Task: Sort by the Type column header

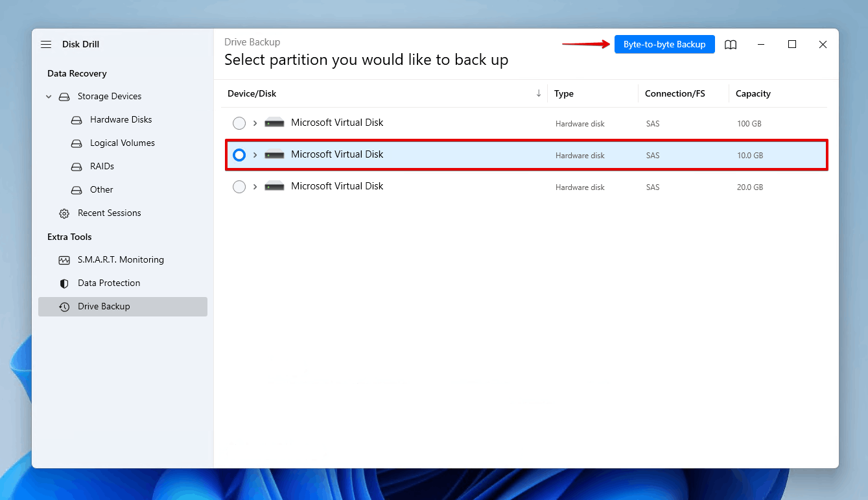Action: click(x=564, y=93)
